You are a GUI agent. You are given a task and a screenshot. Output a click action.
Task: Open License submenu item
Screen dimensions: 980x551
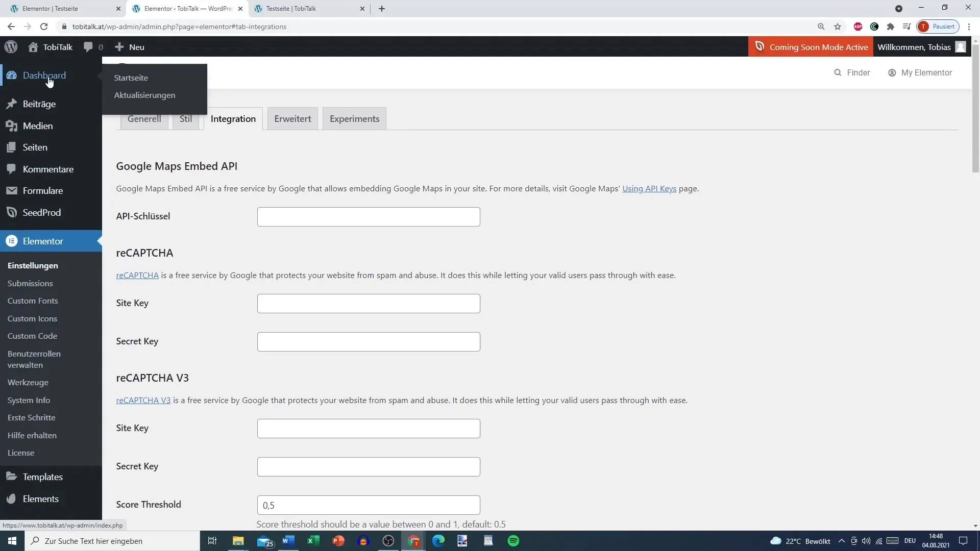click(21, 453)
